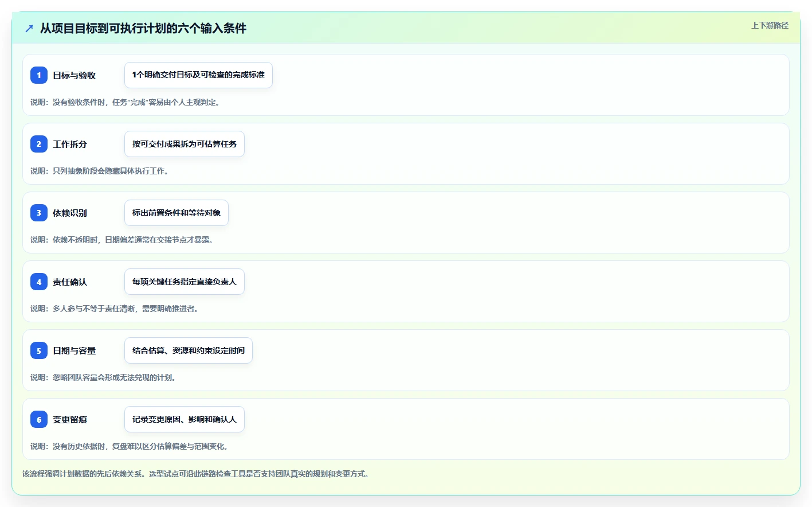Select step badge number 4
Viewport: 812px width, 507px height.
(39, 282)
